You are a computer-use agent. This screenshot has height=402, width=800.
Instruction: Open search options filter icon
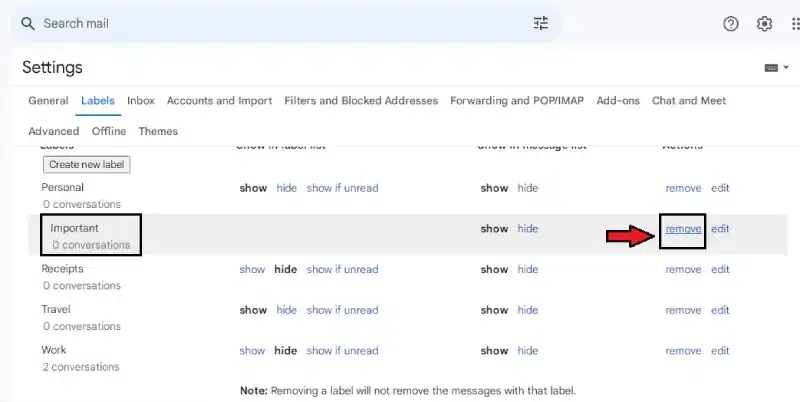click(541, 23)
